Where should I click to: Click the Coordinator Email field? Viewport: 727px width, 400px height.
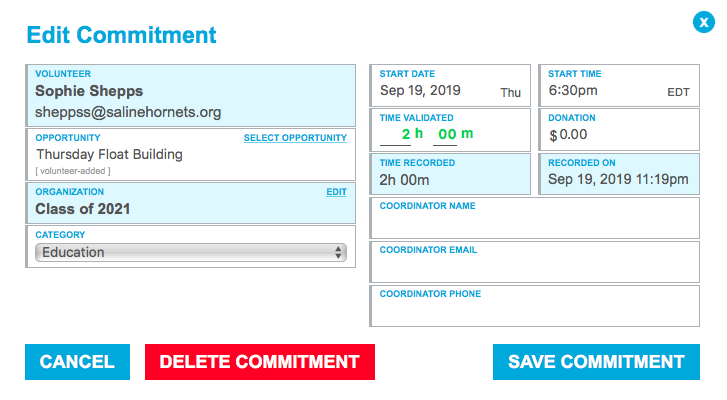coord(535,268)
